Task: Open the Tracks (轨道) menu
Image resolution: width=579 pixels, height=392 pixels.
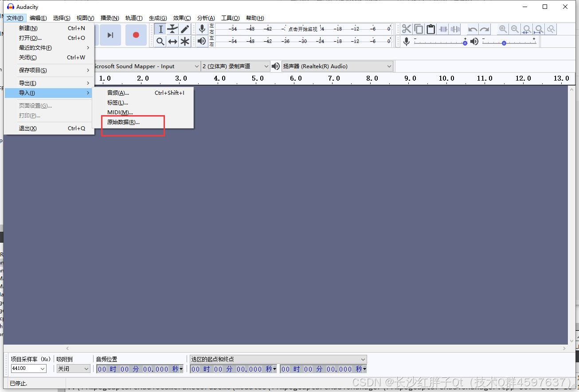Action: 134,18
